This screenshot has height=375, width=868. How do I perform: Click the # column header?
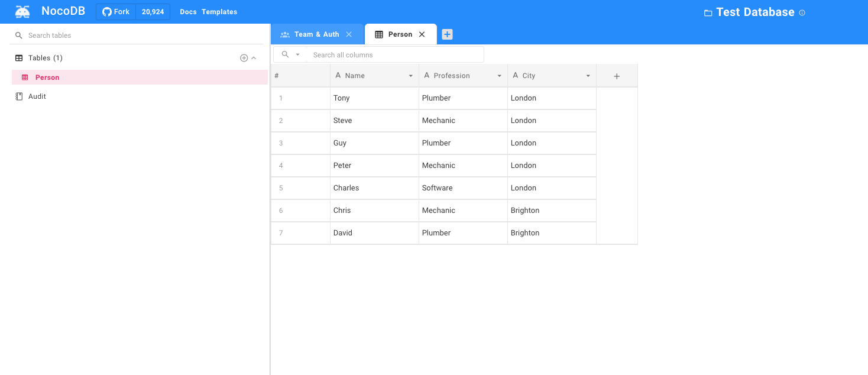(x=300, y=76)
